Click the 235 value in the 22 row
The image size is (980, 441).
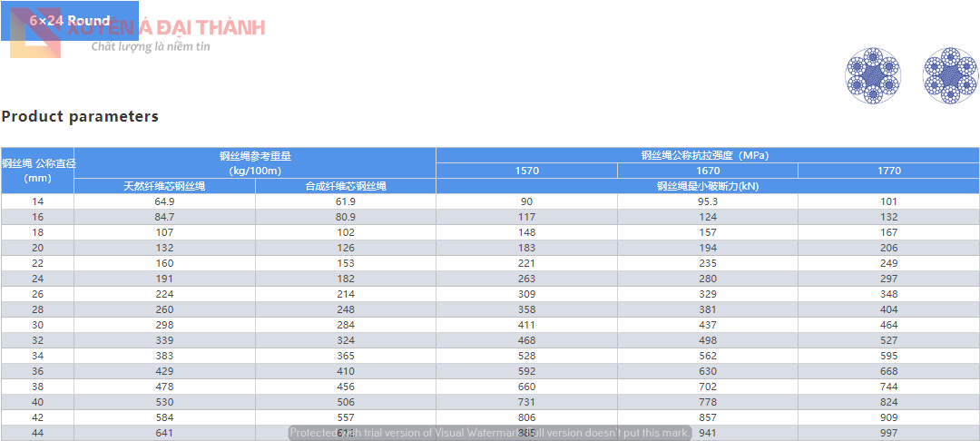pyautogui.click(x=708, y=263)
